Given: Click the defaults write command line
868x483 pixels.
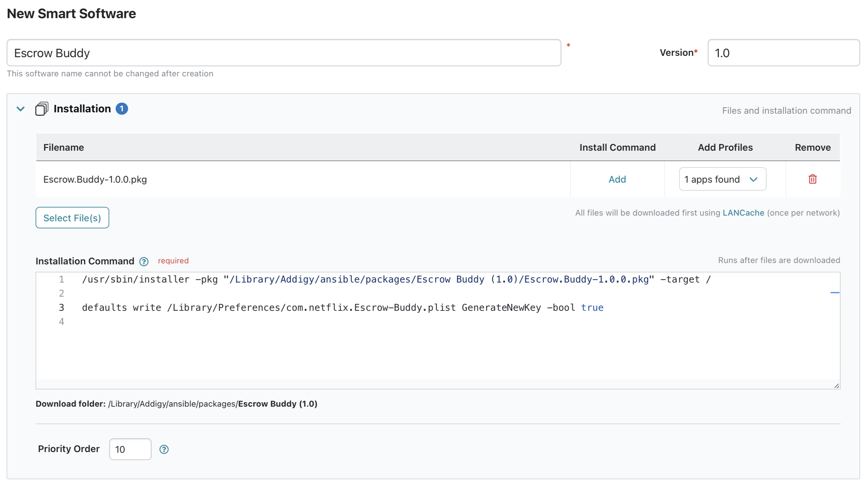Looking at the screenshot, I should point(343,307).
